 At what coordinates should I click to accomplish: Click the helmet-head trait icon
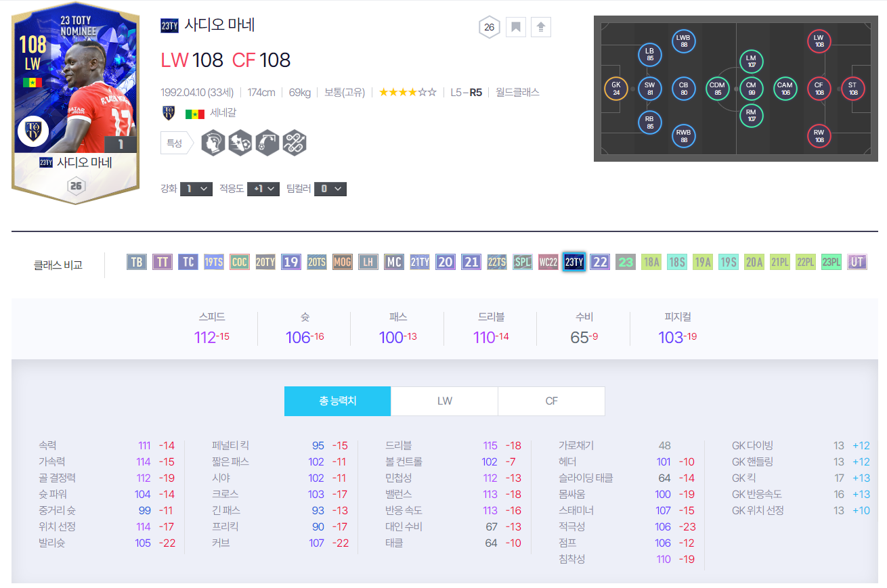click(213, 143)
